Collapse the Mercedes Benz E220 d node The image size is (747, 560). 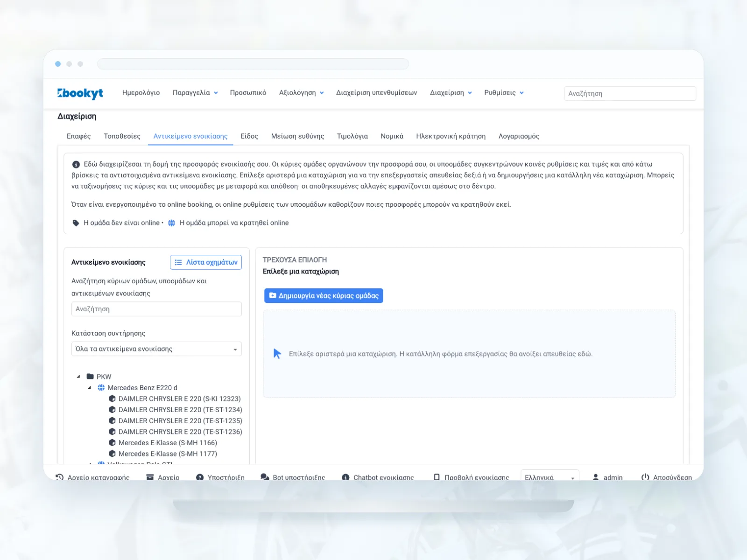click(89, 388)
